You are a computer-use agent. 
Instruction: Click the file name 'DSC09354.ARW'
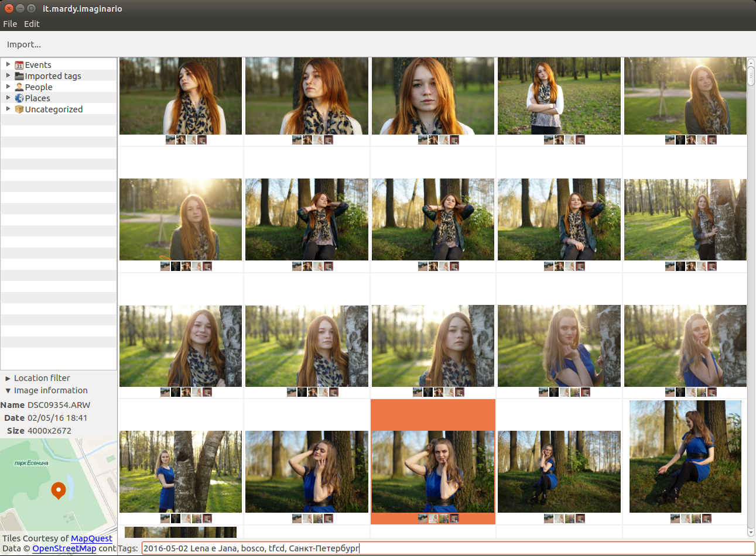point(59,405)
